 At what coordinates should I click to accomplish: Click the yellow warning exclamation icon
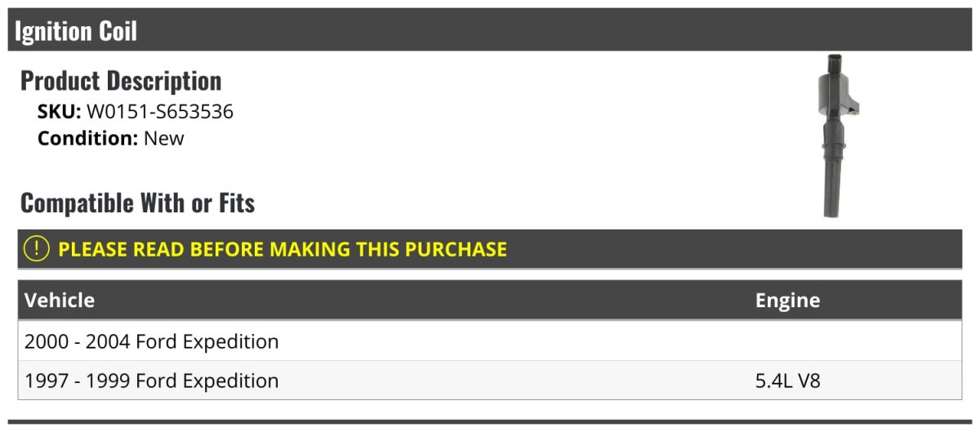click(x=37, y=249)
